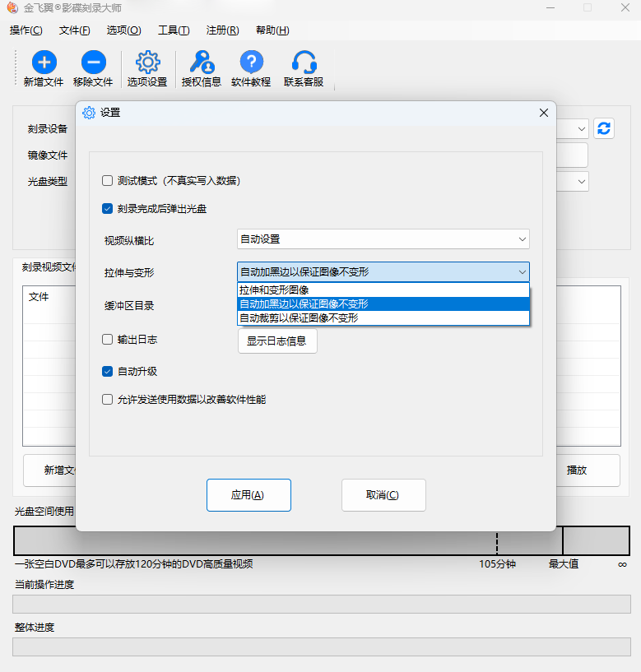Click the 应用(A) button

(249, 495)
